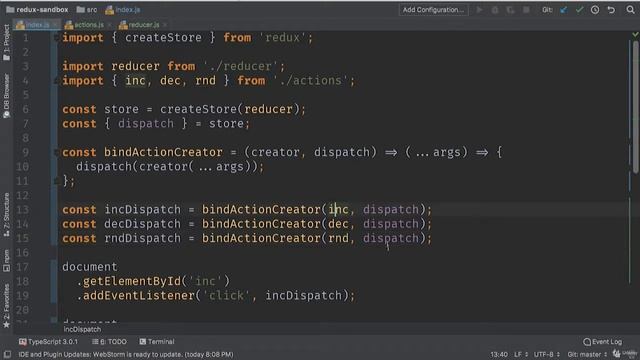This screenshot has height=360, width=640.
Task: Collapse import block at line 1
Action: click(56, 38)
